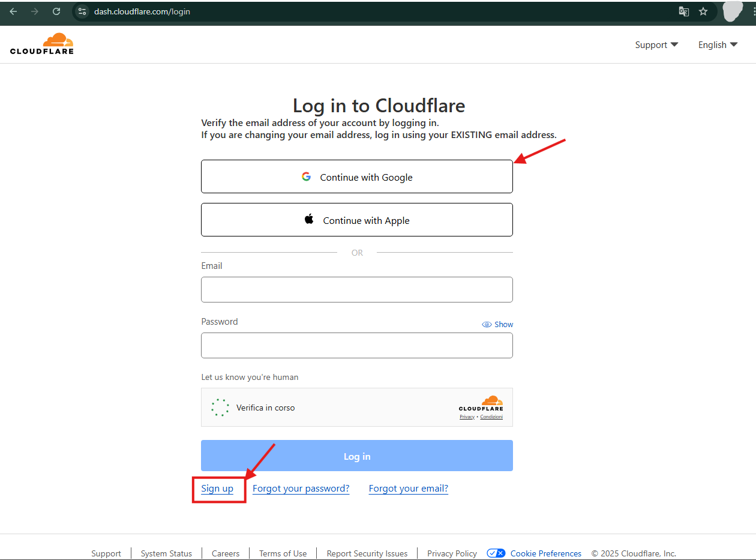Click the Condizioni link in Turnstile widget
The image size is (756, 560).
[491, 417]
